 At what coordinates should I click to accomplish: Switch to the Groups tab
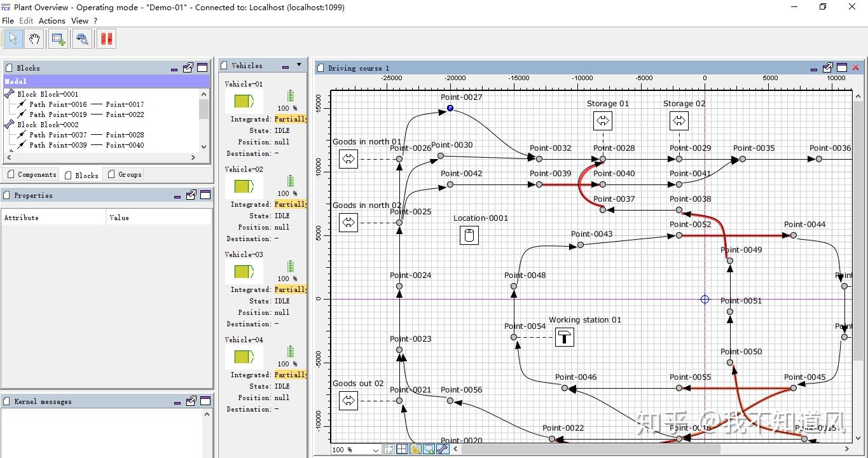pos(125,174)
